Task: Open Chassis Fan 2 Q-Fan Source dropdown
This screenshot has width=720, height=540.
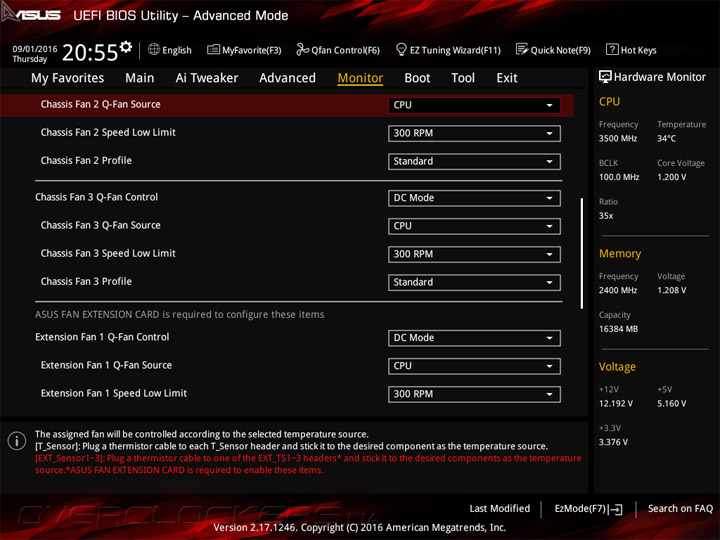Action: pyautogui.click(x=474, y=105)
